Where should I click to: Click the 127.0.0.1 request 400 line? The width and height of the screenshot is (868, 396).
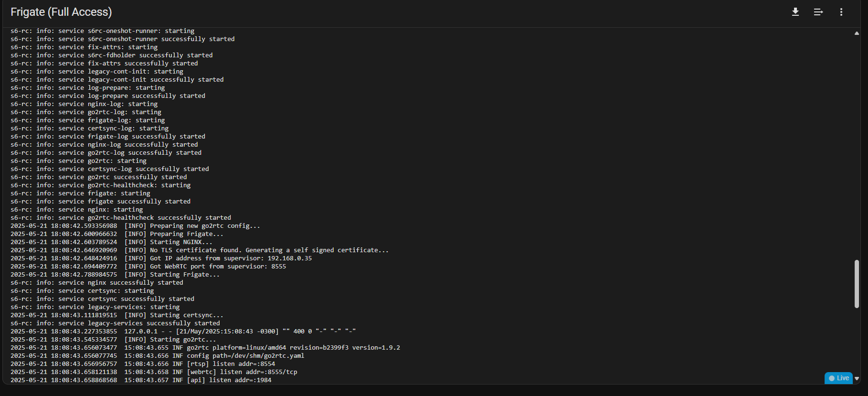coord(183,332)
